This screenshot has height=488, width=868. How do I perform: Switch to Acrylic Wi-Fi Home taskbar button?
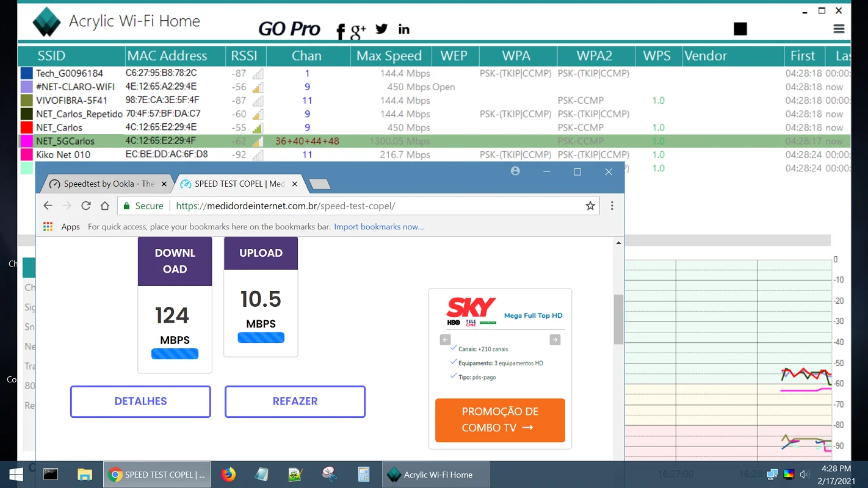pyautogui.click(x=436, y=475)
